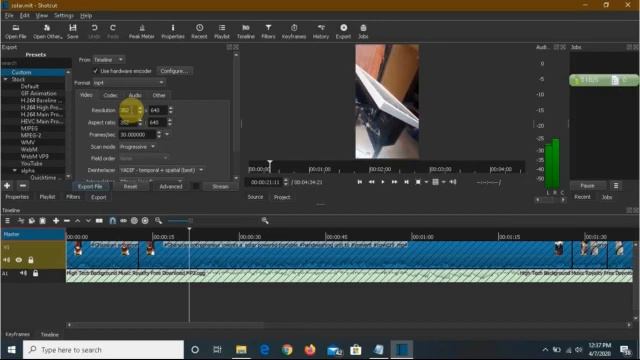The image size is (640, 360).
Task: Click the timeline Cut scissors icon
Action: point(21,221)
